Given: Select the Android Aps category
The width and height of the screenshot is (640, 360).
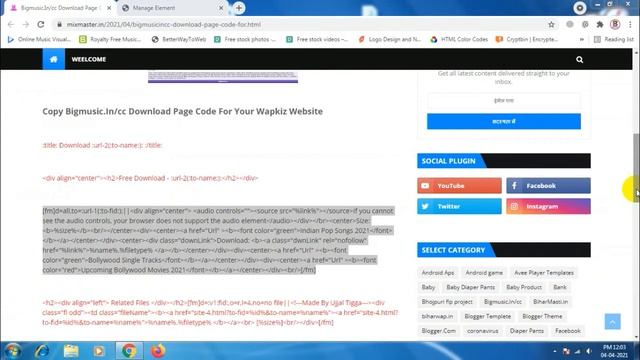Looking at the screenshot, I should (x=438, y=273).
